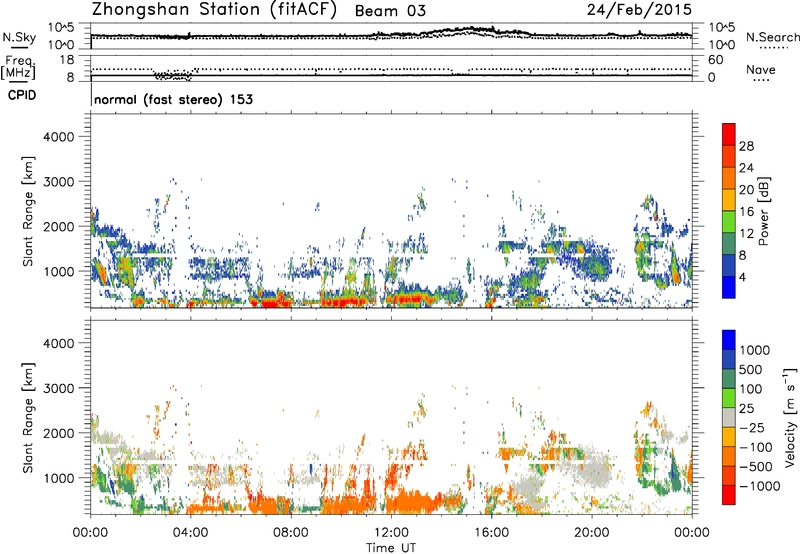Click the date '24/Feb/2015'
The width and height of the screenshot is (800, 554).
pos(639,9)
